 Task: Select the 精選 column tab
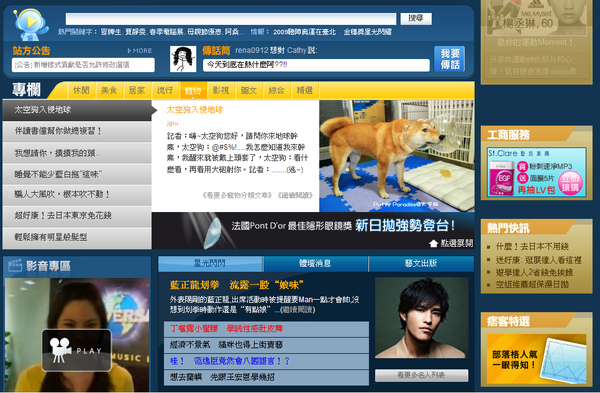305,90
